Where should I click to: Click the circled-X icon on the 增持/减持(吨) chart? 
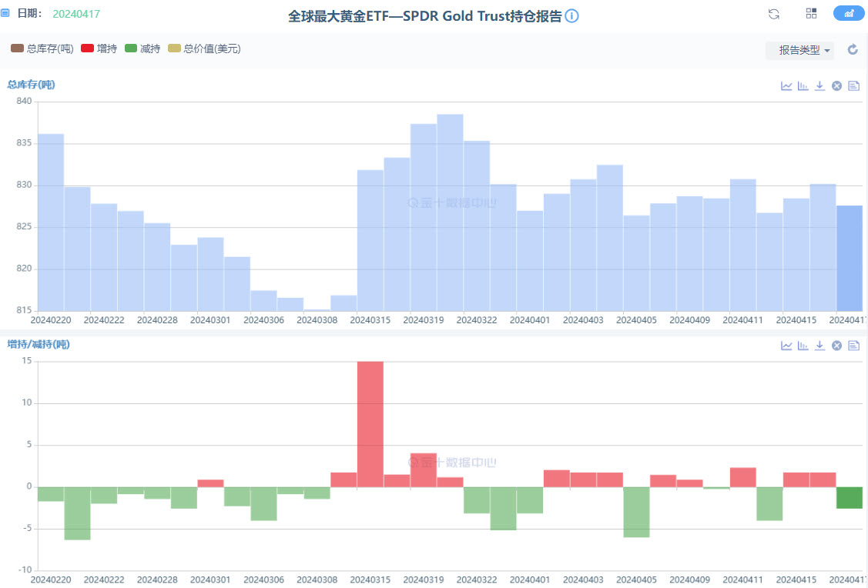pos(836,346)
